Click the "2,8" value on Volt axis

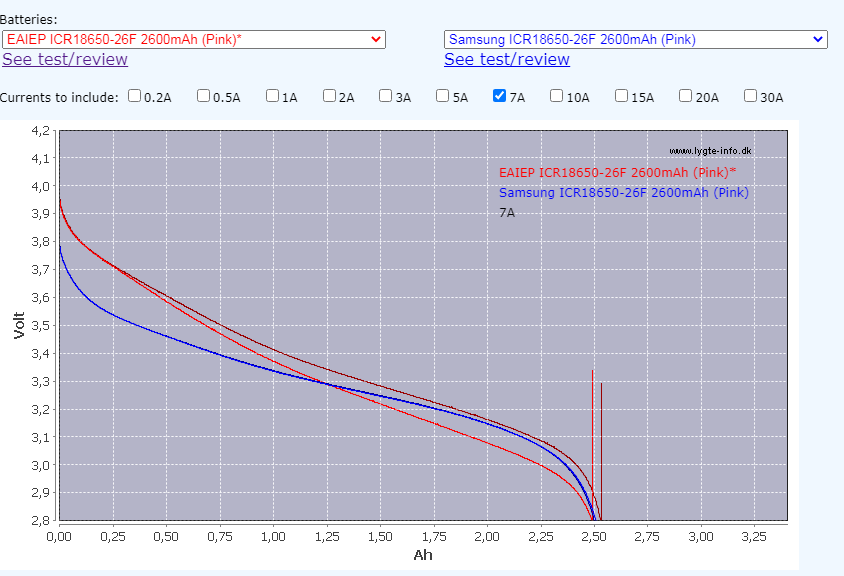41,521
